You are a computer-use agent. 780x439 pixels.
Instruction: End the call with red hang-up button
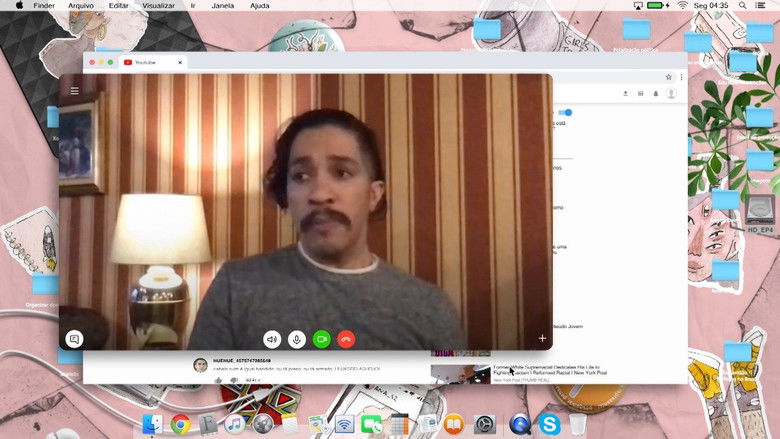(x=347, y=339)
